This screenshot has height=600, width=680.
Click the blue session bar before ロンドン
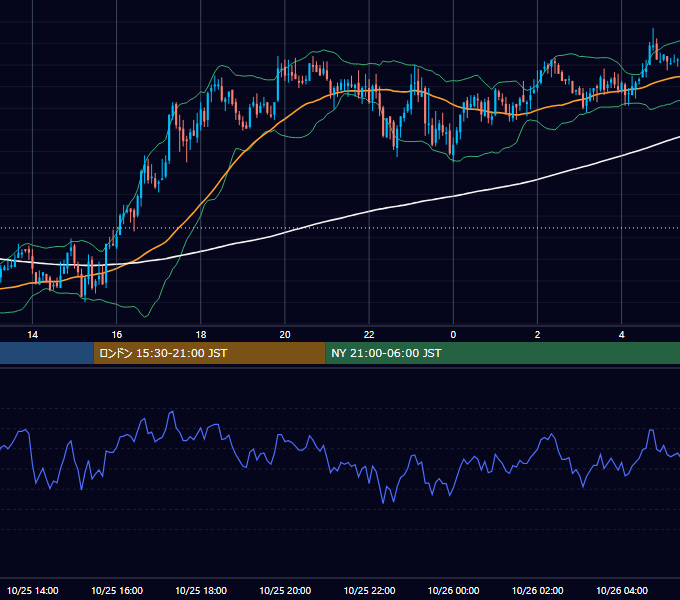pos(47,353)
